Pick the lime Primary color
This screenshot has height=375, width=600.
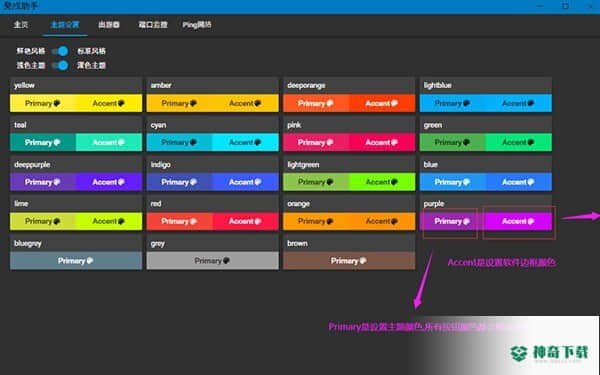click(x=43, y=221)
